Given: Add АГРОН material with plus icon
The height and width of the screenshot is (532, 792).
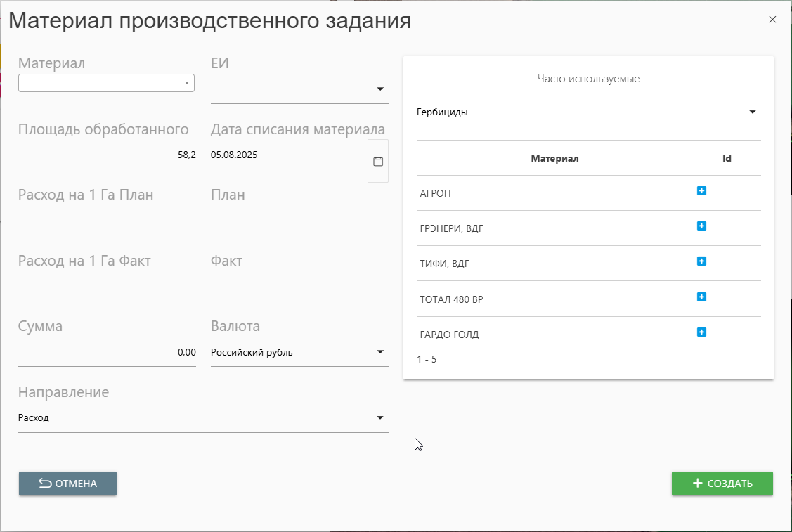Looking at the screenshot, I should tap(701, 191).
